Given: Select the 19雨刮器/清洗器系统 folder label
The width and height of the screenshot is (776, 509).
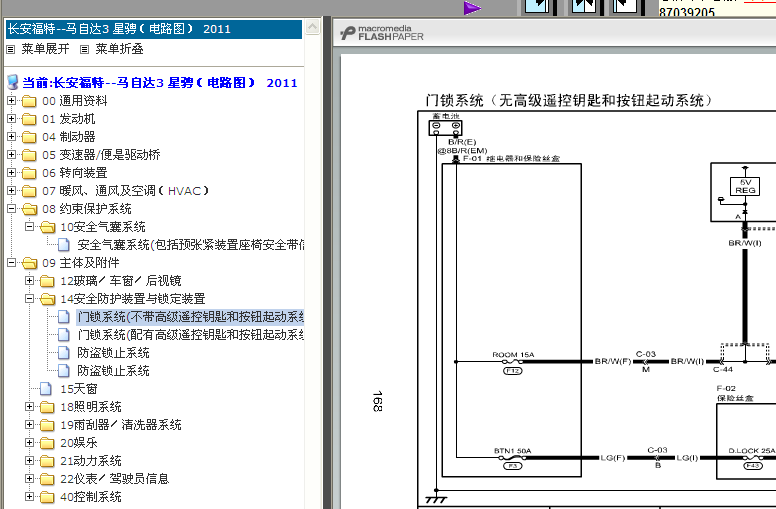Looking at the screenshot, I should tap(121, 425).
